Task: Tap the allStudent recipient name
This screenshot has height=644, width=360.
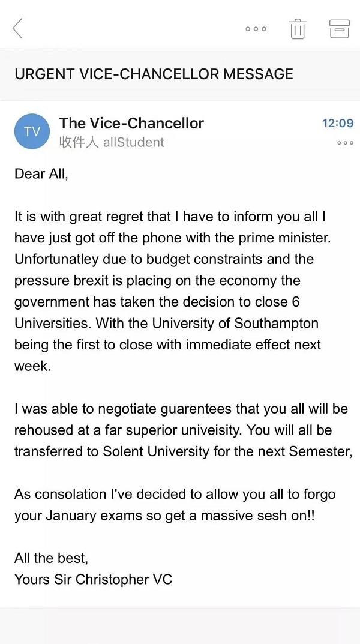Action: 133,142
